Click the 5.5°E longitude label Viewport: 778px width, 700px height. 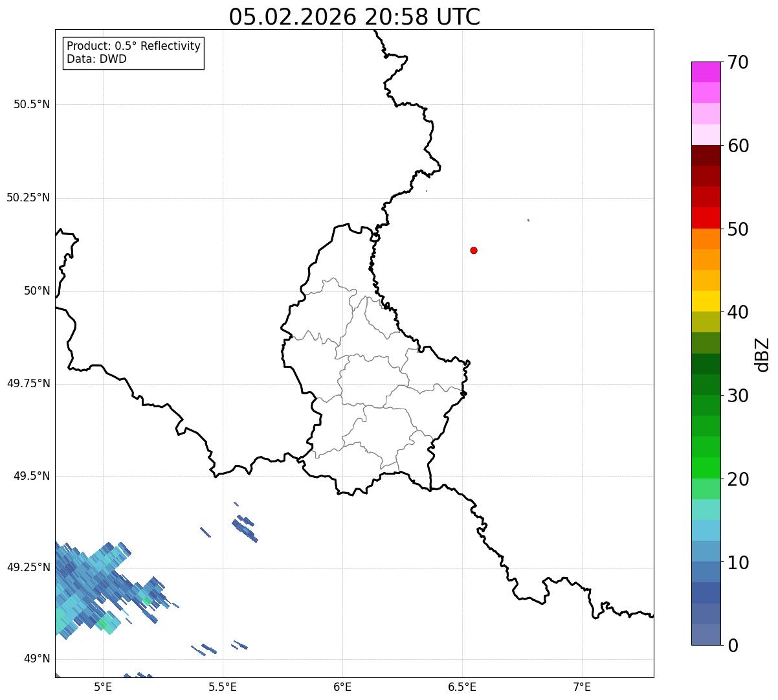(x=223, y=686)
